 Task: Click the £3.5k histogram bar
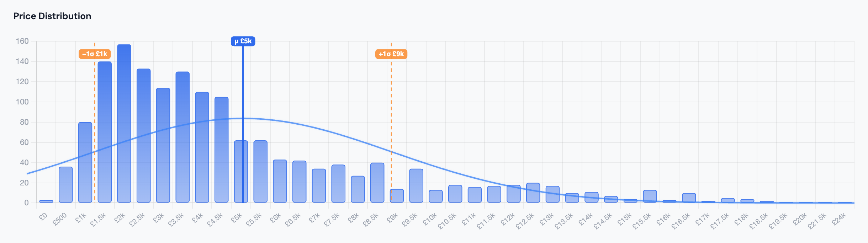pos(182,137)
